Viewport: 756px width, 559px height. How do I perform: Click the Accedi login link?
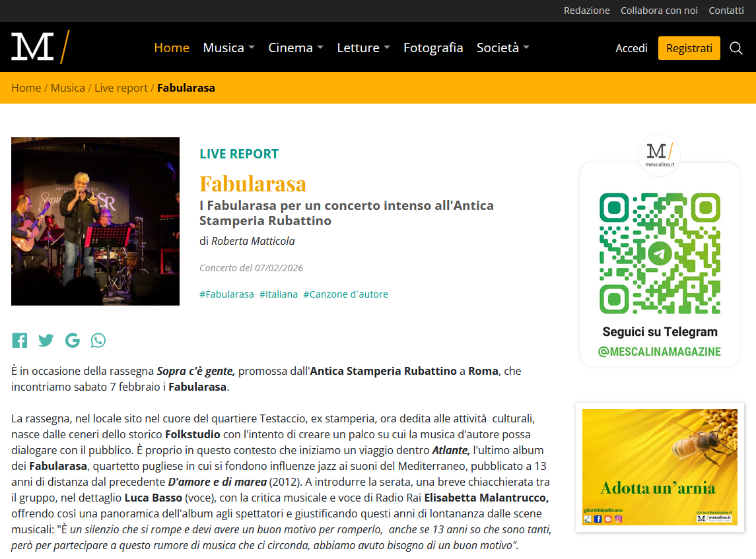tap(631, 48)
